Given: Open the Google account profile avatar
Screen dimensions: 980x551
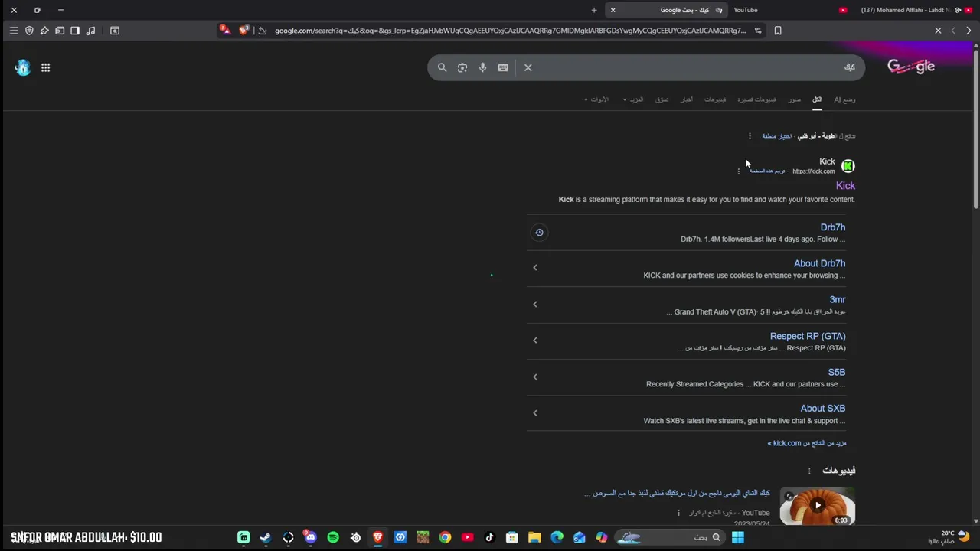Looking at the screenshot, I should pos(22,67).
